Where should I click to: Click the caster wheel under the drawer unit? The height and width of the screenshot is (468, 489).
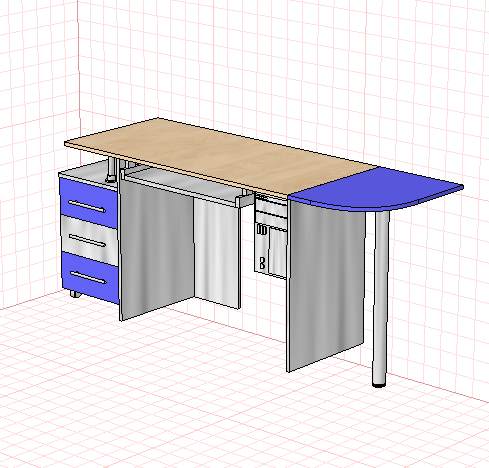point(75,294)
